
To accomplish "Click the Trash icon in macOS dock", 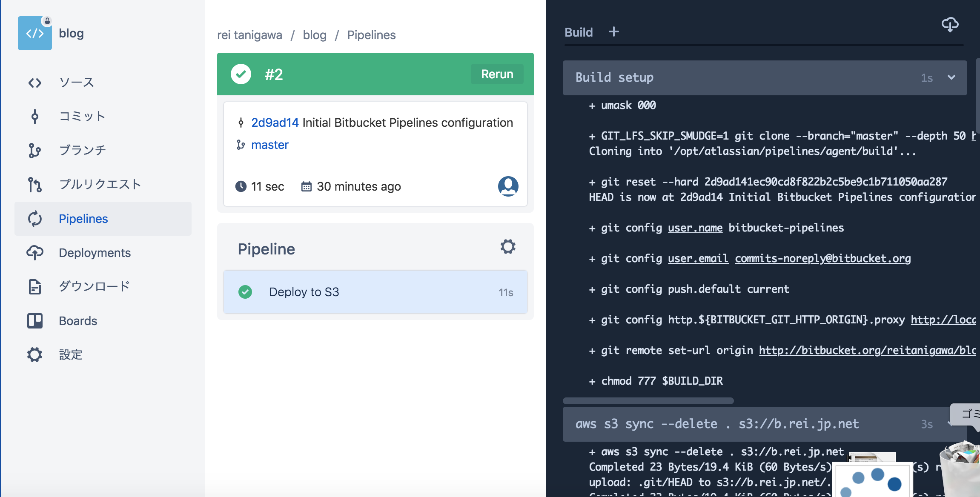I will click(960, 469).
